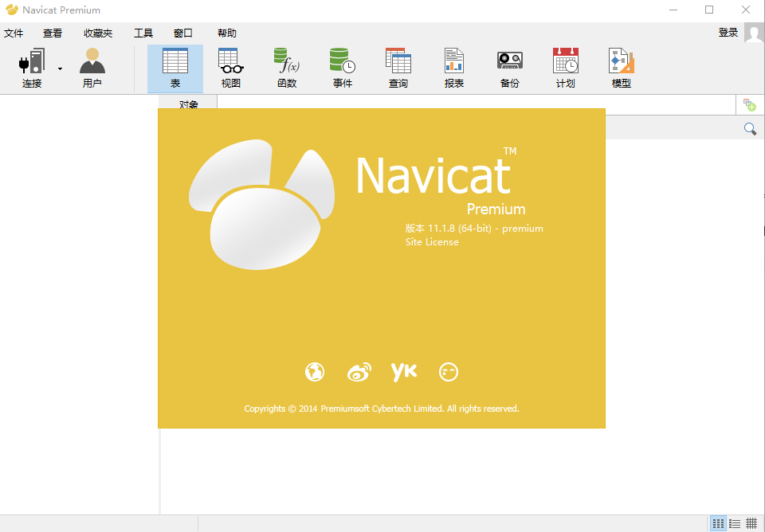The width and height of the screenshot is (765, 532).
Task: Click the Backup (备份) cassette icon
Action: click(x=510, y=68)
